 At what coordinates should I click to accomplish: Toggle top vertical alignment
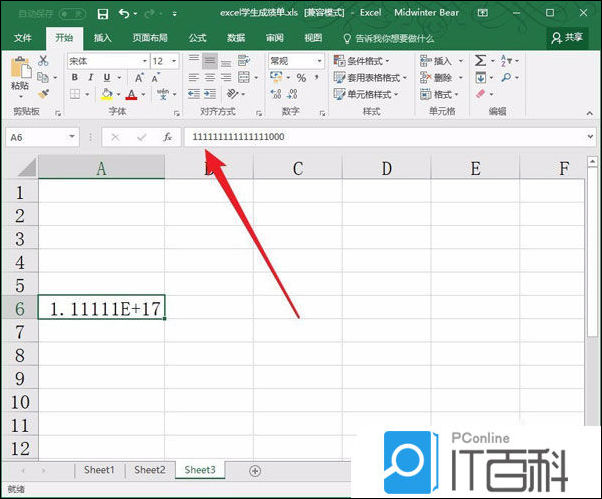point(194,60)
